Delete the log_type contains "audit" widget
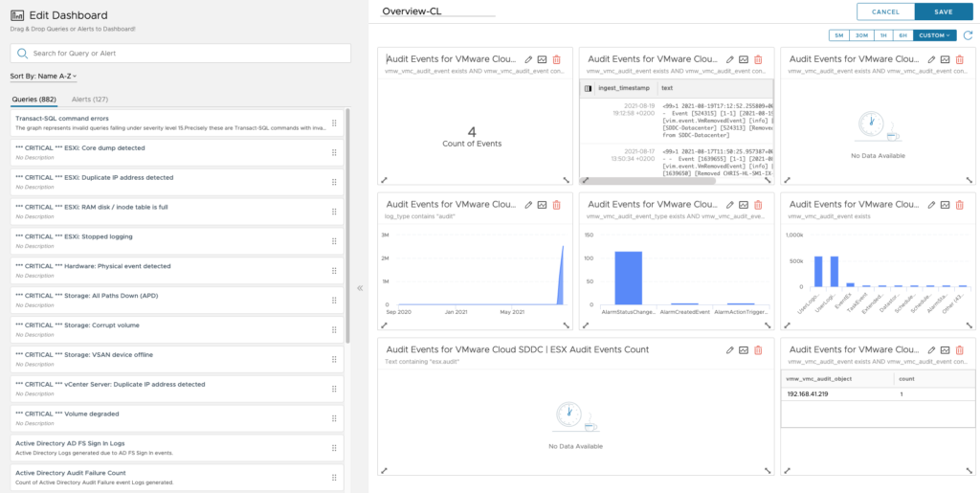The width and height of the screenshot is (980, 493). (x=556, y=204)
